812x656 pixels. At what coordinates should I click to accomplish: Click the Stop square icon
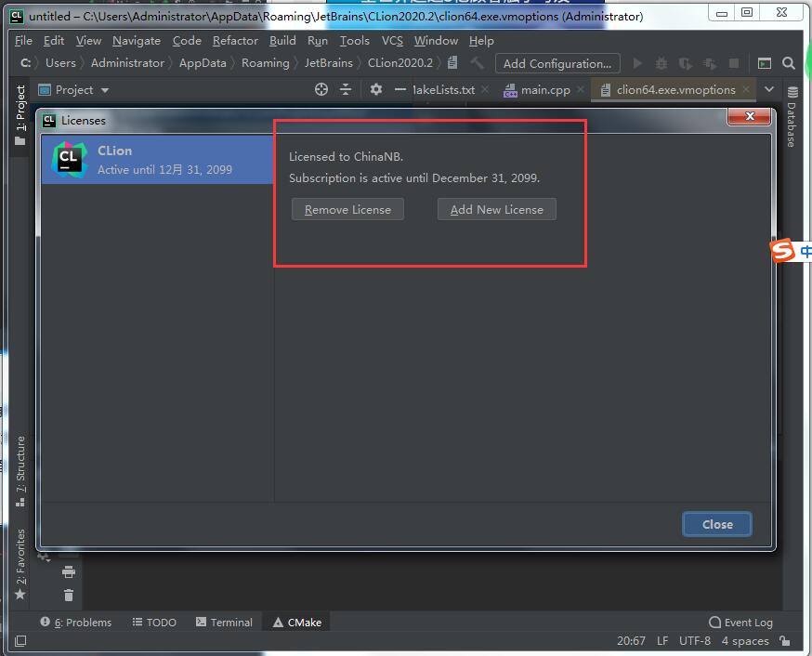click(734, 63)
